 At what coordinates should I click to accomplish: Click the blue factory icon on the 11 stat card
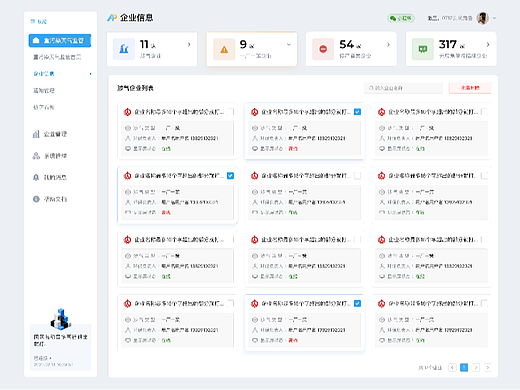coord(124,49)
